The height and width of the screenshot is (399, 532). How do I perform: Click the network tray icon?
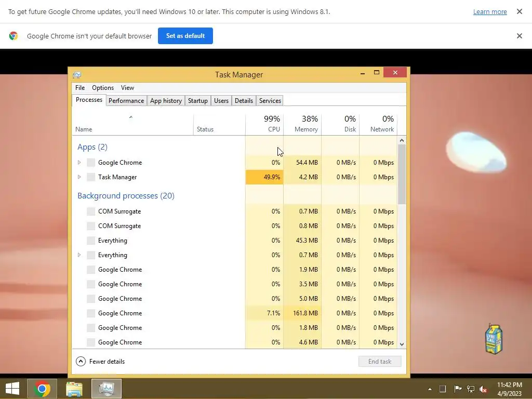pos(471,389)
